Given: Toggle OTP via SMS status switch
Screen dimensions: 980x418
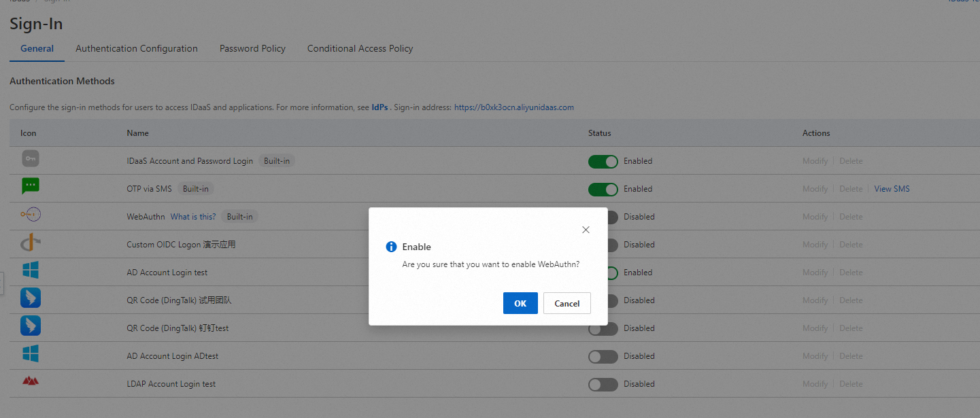Looking at the screenshot, I should click(603, 189).
